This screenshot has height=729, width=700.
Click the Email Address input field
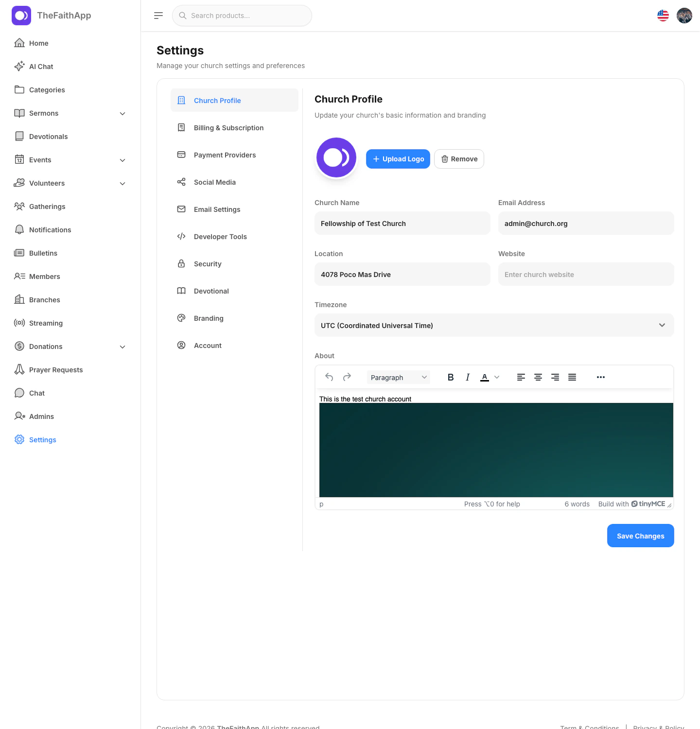[586, 223]
